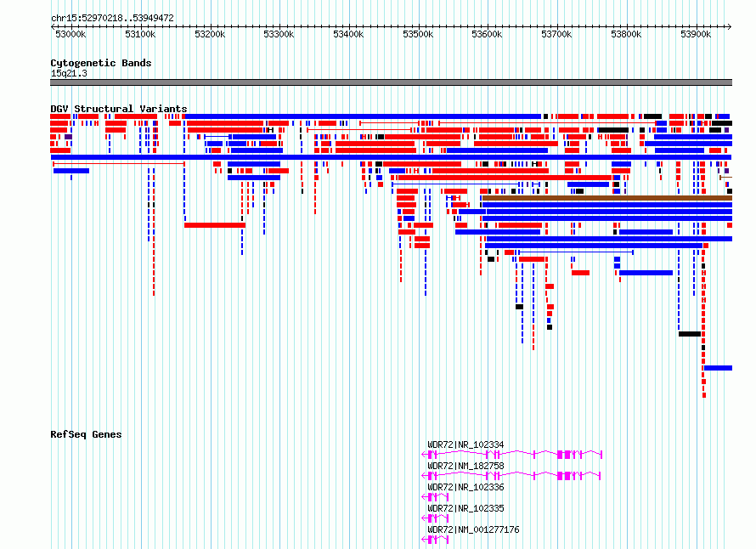Image resolution: width=756 pixels, height=549 pixels.
Task: Click the 15q21.3 band label
Action: pyautogui.click(x=69, y=73)
